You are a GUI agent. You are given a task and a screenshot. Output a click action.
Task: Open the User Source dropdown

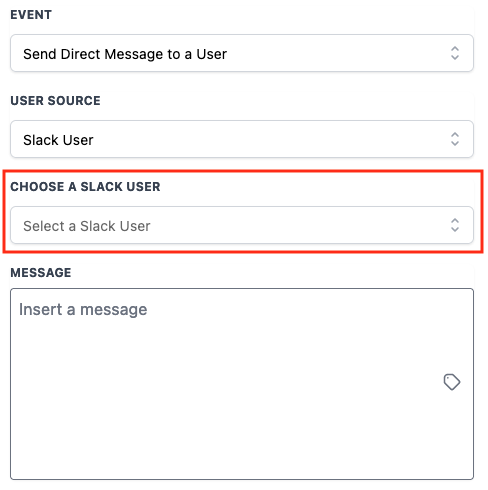pos(242,139)
